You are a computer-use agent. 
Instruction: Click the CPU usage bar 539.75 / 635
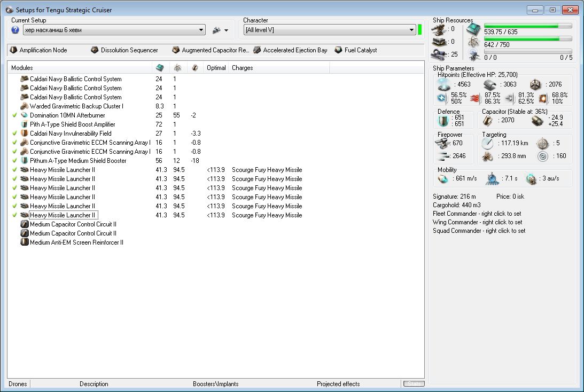point(528,26)
